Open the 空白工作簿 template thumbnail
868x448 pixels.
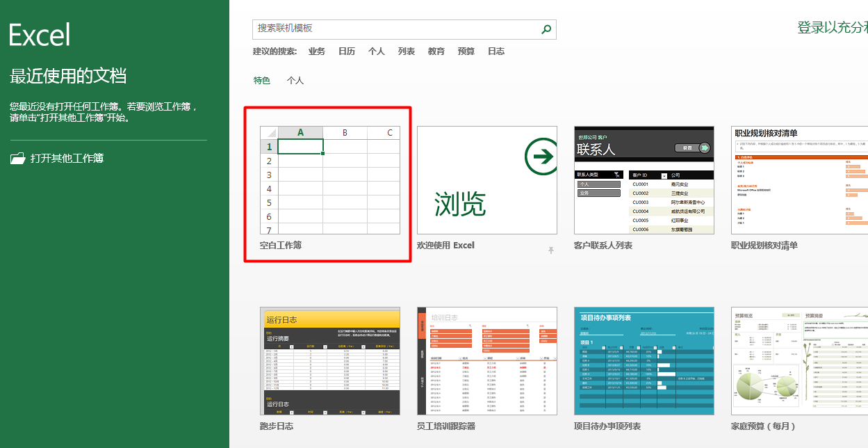330,180
